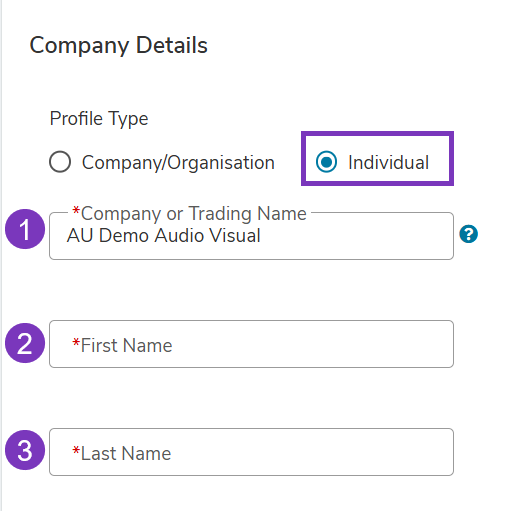Focus the First Name input field

coord(251,344)
